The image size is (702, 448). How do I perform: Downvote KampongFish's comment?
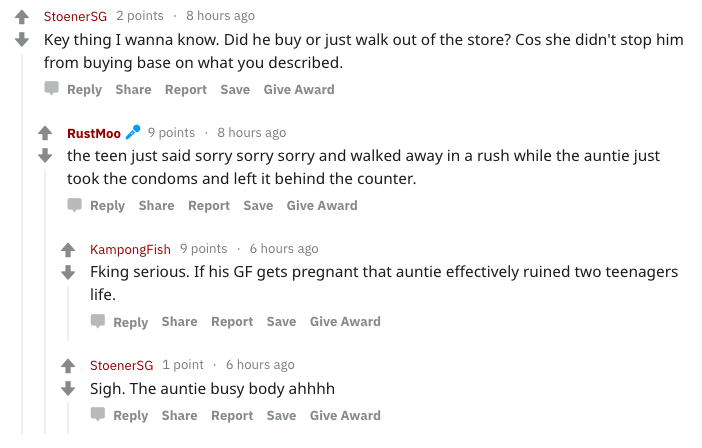click(x=68, y=271)
